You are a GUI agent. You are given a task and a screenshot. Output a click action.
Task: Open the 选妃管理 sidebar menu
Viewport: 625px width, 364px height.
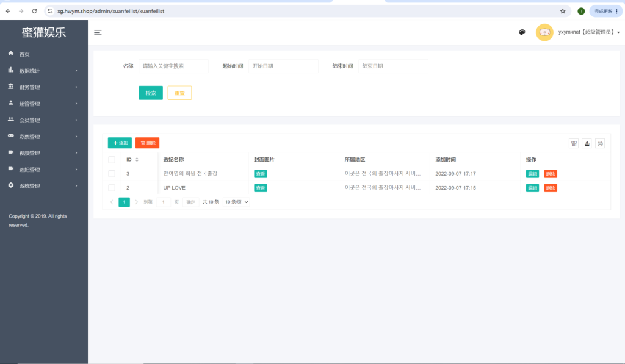click(x=44, y=170)
